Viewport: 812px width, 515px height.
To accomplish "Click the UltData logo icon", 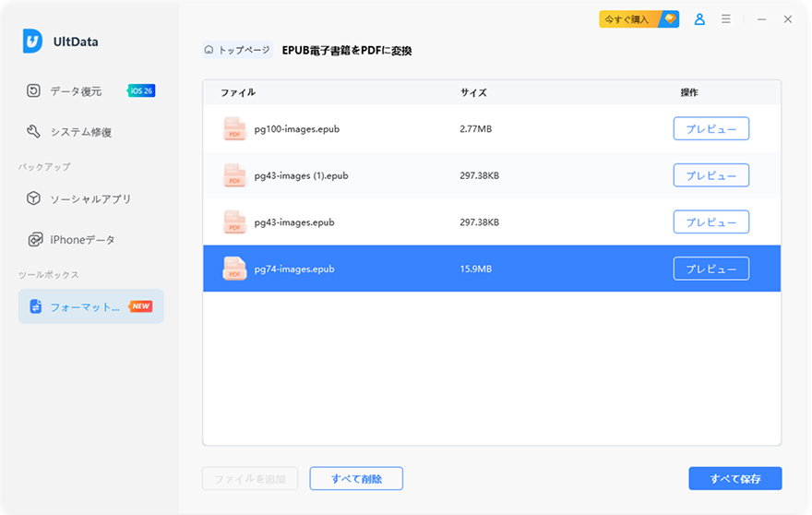I will coord(34,42).
